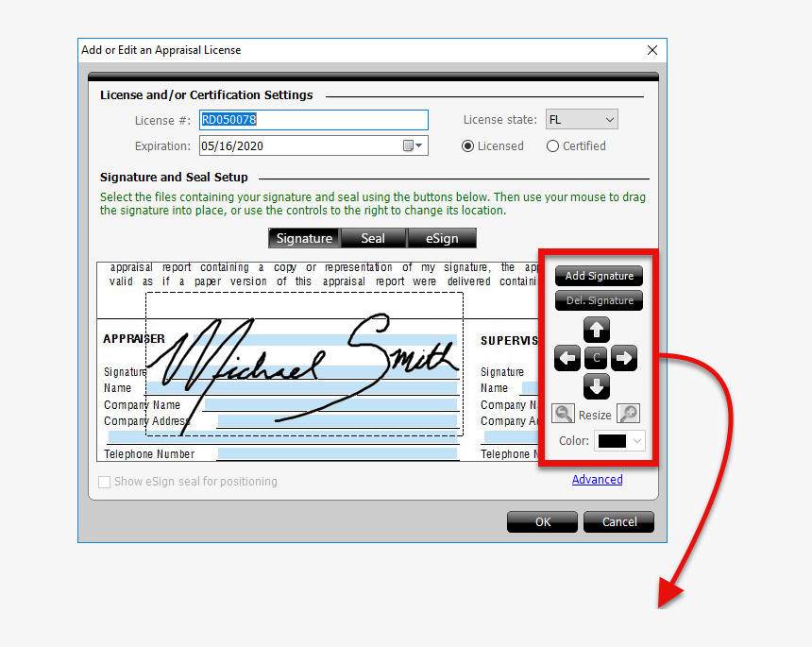This screenshot has width=812, height=647.
Task: Click the up arrow to move signature up
Action: coord(597,330)
